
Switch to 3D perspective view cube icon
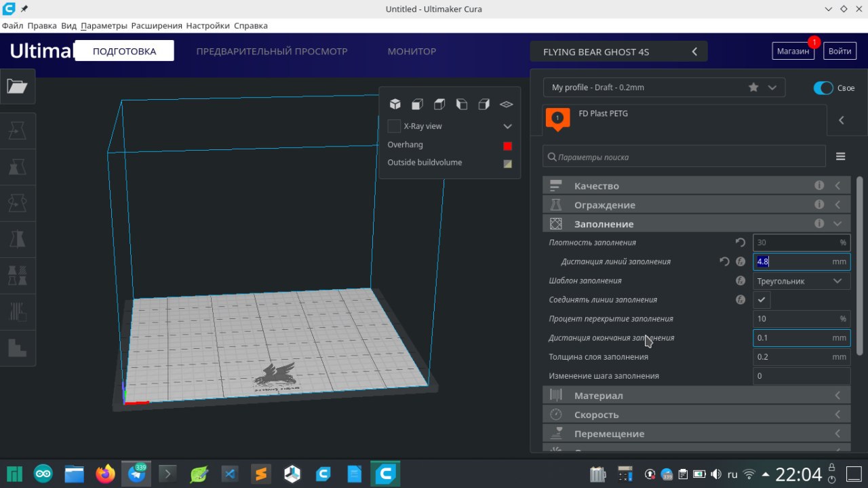pyautogui.click(x=395, y=104)
